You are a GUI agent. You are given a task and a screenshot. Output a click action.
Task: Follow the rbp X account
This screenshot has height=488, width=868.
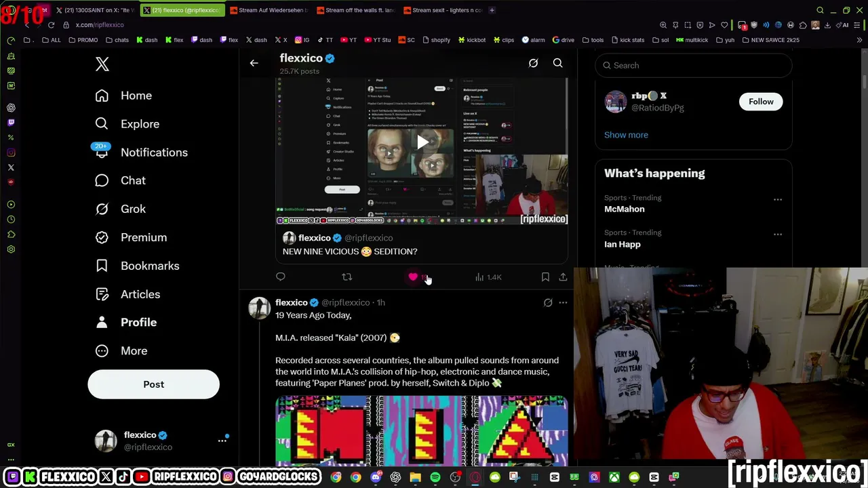(x=761, y=102)
